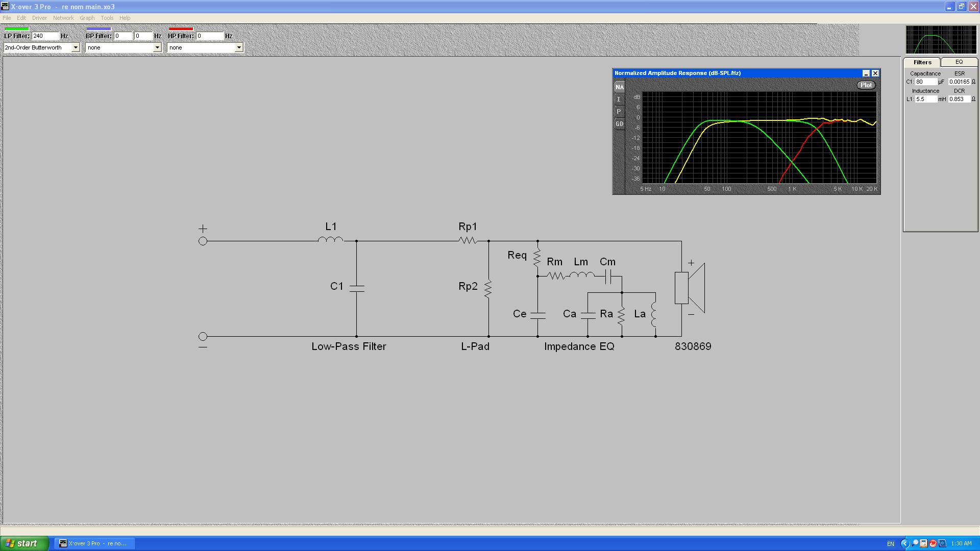The width and height of the screenshot is (980, 551).
Task: Select the I impedance graph button
Action: pyautogui.click(x=619, y=99)
